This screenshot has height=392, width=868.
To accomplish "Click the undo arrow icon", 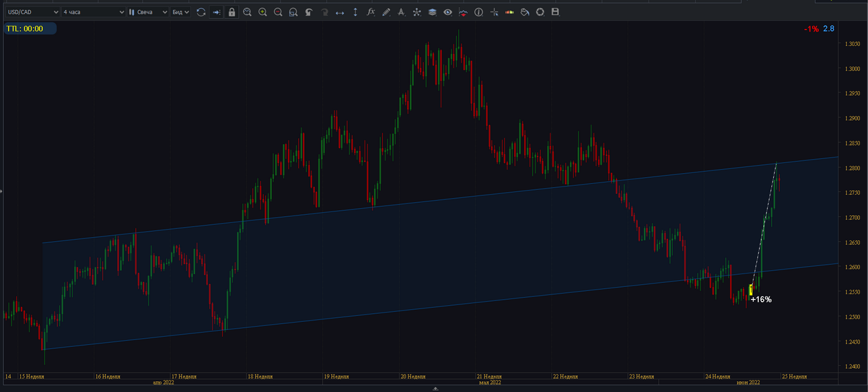I will click(x=309, y=12).
